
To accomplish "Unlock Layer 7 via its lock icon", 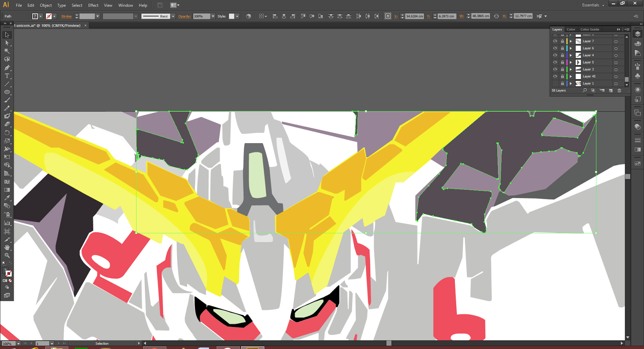I will coord(562,41).
